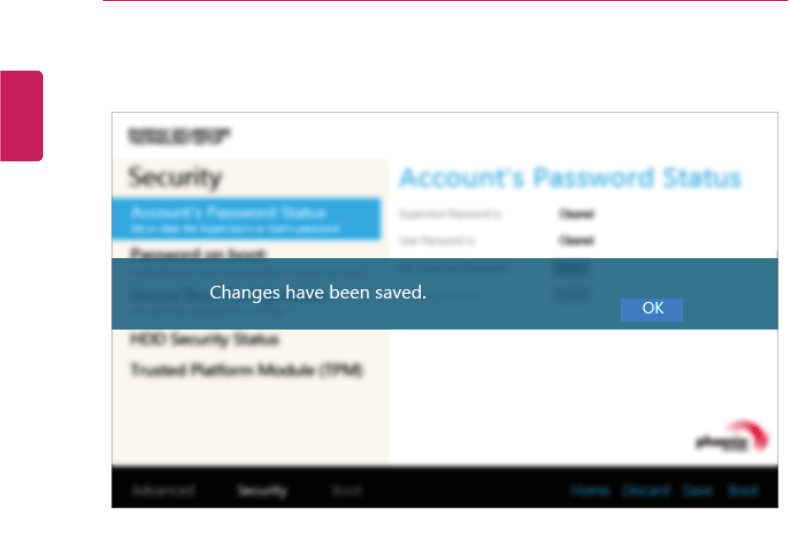Open HDD Security Status entry
Image resolution: width=790 pixels, height=544 pixels.
(x=205, y=340)
